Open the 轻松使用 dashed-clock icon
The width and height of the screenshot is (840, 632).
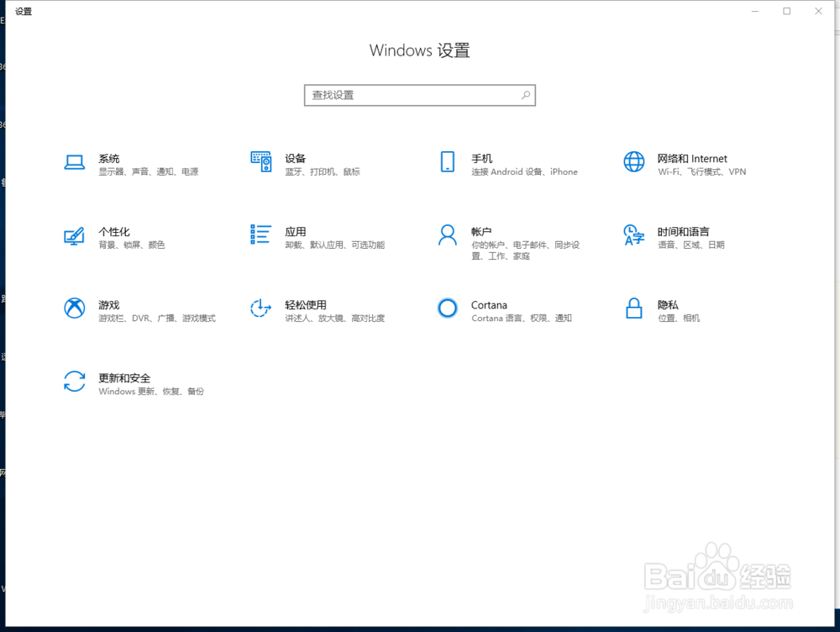coord(261,308)
